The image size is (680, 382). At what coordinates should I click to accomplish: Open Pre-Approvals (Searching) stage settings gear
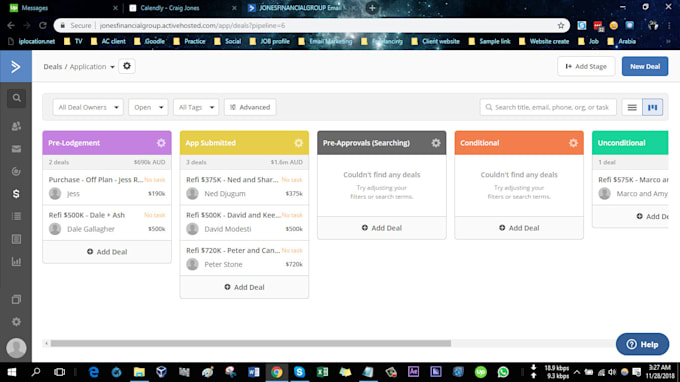436,143
